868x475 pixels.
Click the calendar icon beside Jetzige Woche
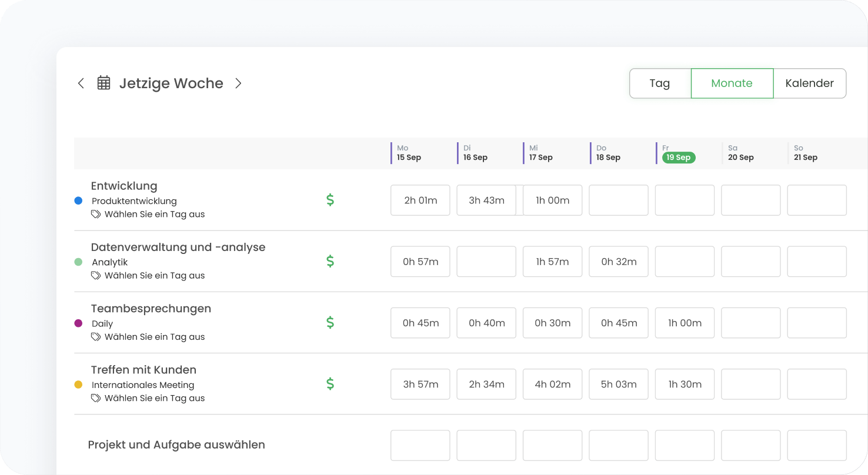coord(104,83)
